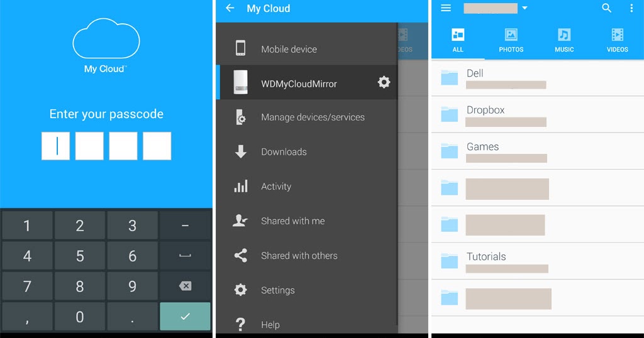Tap keypad number 7
The width and height of the screenshot is (644, 338).
pos(27,286)
